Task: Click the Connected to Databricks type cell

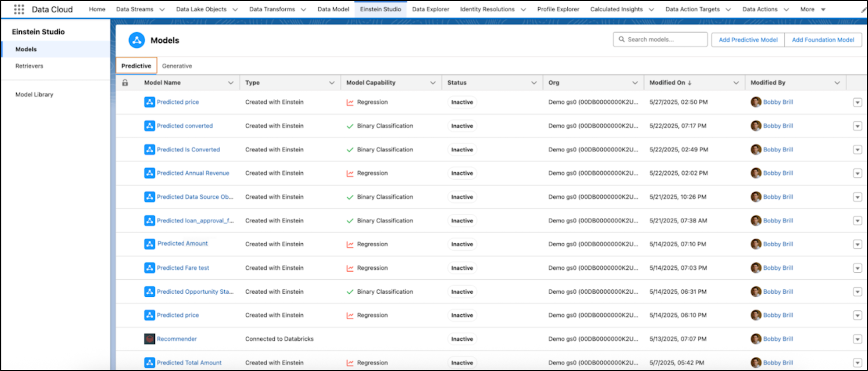Action: point(279,339)
